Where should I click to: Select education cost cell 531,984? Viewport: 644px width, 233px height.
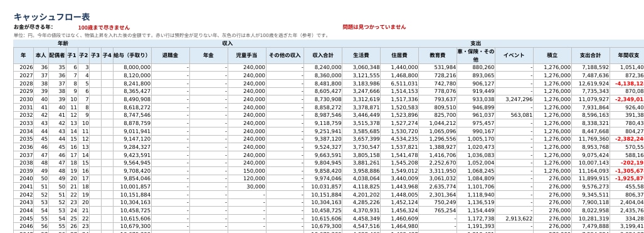tap(438, 67)
